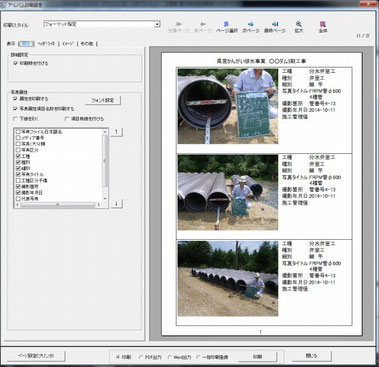Uncheck 種別 in attribute list
The height and width of the screenshot is (367, 379).
click(18, 162)
